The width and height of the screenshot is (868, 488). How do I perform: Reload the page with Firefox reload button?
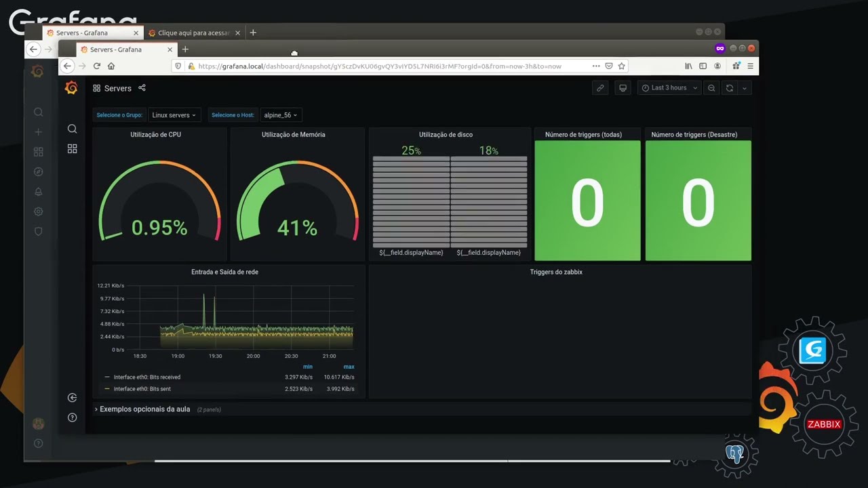tap(97, 66)
